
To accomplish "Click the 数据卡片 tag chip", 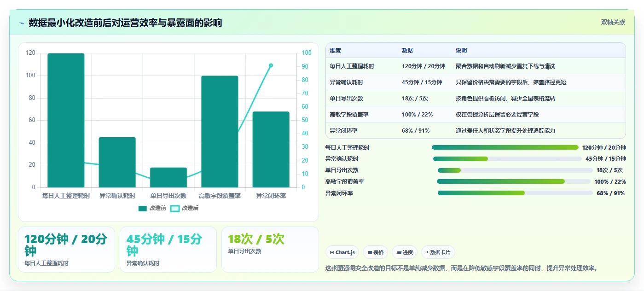I will (x=438, y=252).
